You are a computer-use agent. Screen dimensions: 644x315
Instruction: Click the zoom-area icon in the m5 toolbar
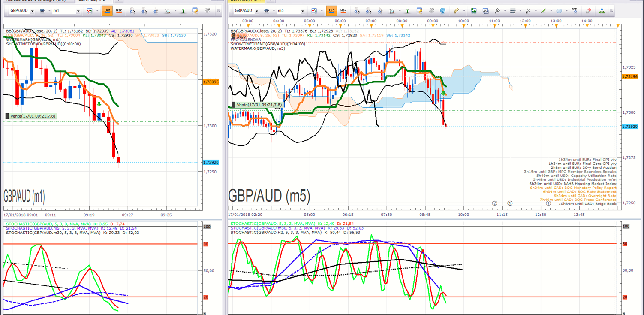[392, 11]
